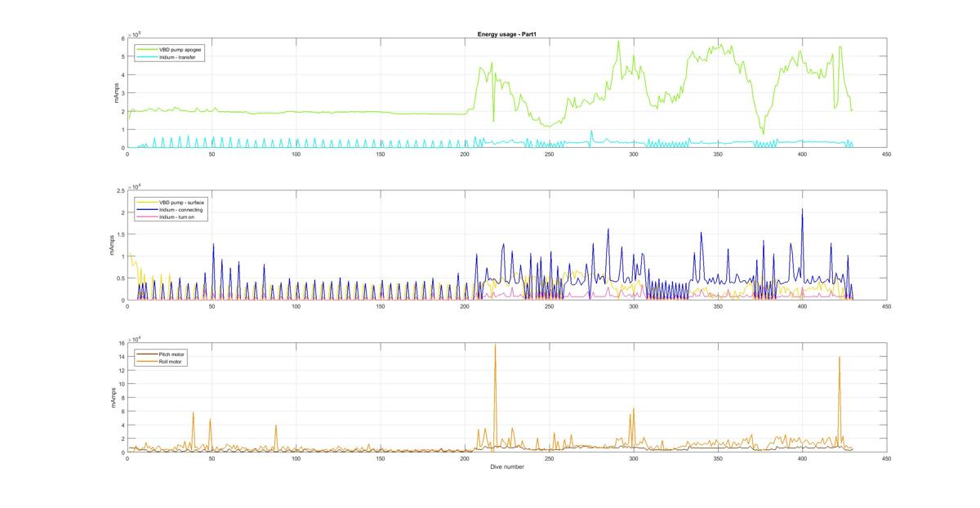Click the "Energy usage - Part1" plot title
The width and height of the screenshot is (980, 508).
point(506,34)
